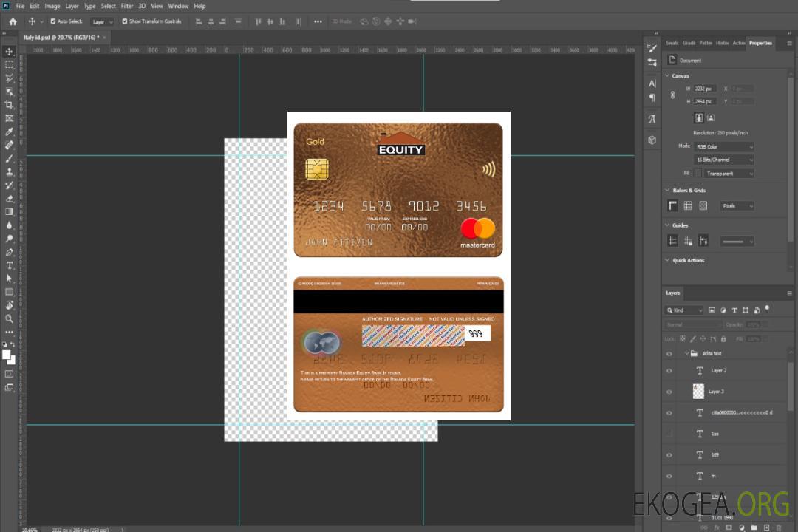This screenshot has width=798, height=532.
Task: Open the Window menu
Action: click(178, 6)
